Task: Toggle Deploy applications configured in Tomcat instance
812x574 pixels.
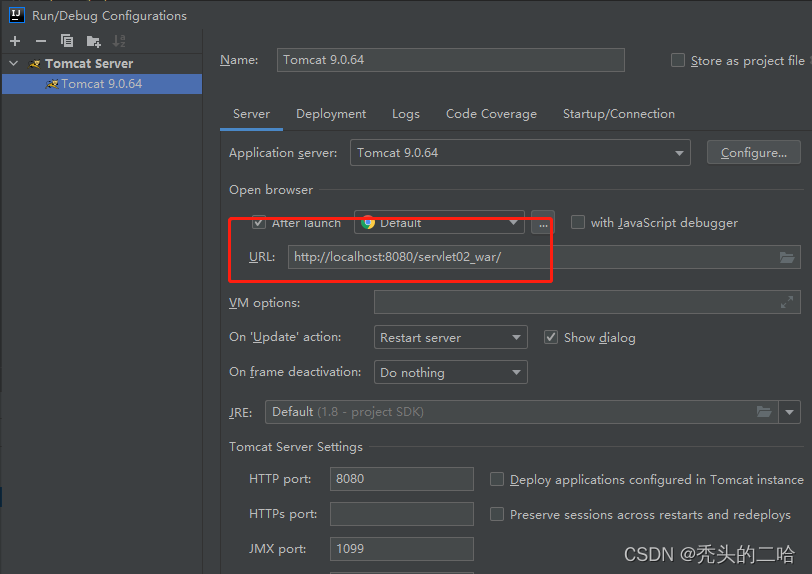Action: [497, 479]
